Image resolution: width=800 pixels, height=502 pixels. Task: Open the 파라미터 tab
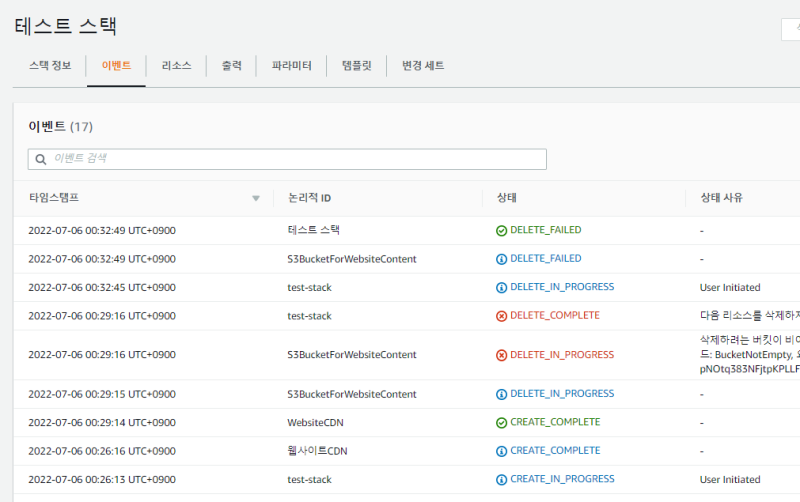click(292, 66)
